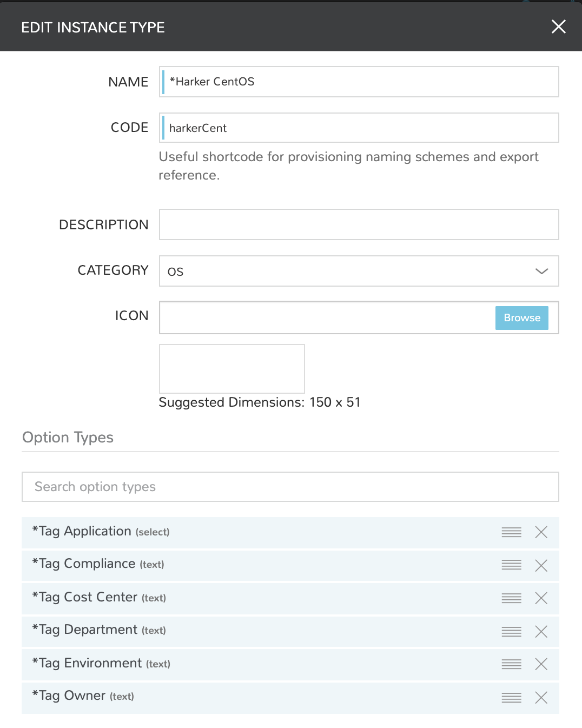Screen dimensions: 582x728
Task: Click the Search option types field
Action: click(x=290, y=487)
